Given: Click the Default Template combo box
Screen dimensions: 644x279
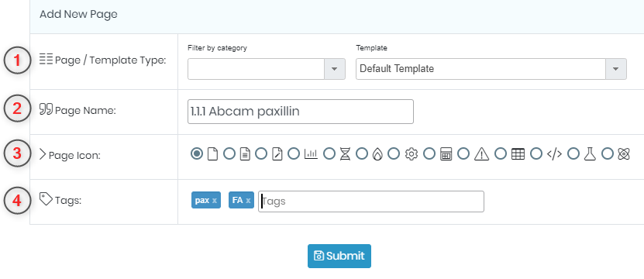Looking at the screenshot, I should point(491,69).
